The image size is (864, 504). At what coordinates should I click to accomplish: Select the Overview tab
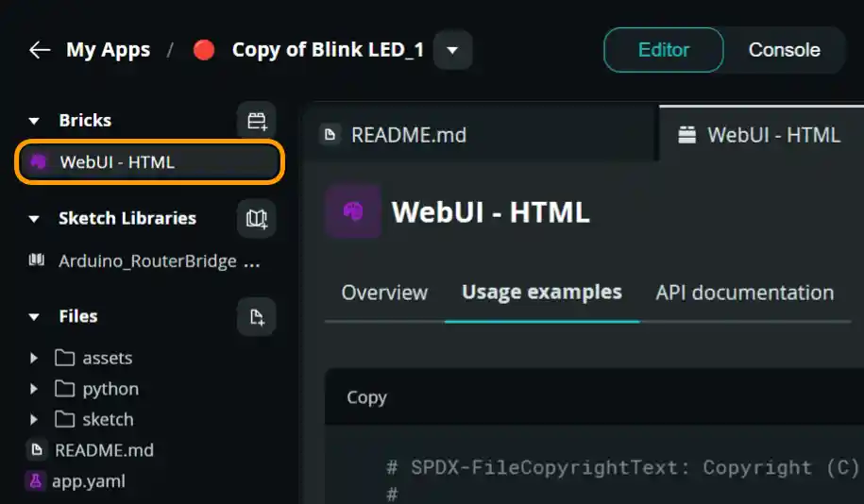(x=384, y=293)
